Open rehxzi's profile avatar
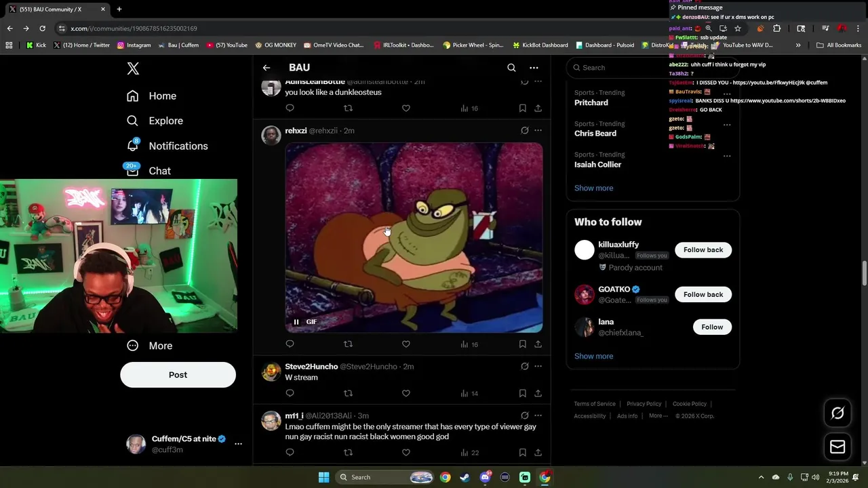This screenshot has width=868, height=488. click(271, 135)
